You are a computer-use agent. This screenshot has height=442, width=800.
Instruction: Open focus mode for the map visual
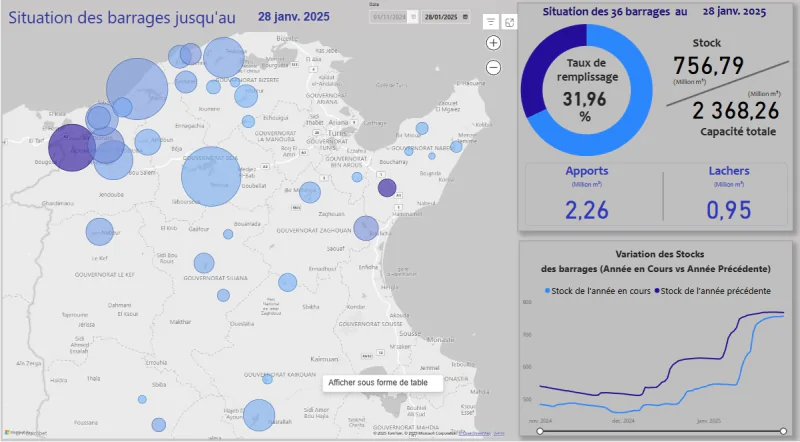(509, 21)
